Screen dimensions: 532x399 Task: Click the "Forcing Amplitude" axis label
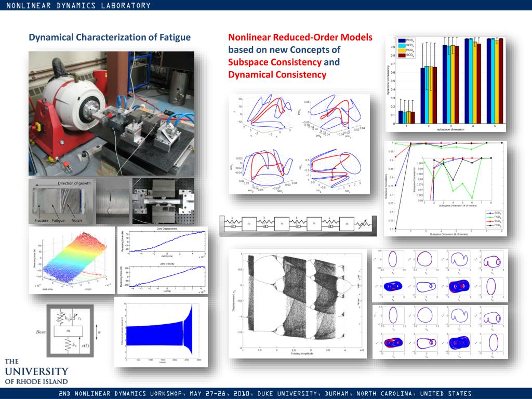coord(302,353)
